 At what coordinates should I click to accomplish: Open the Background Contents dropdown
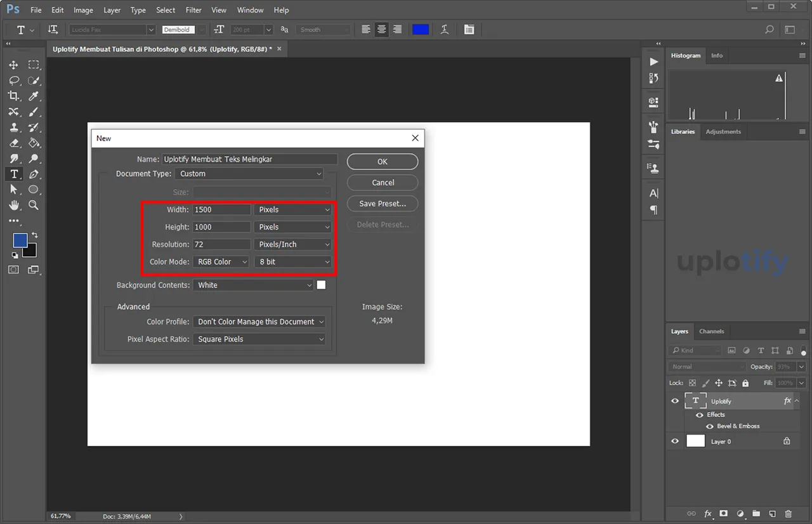coord(253,285)
